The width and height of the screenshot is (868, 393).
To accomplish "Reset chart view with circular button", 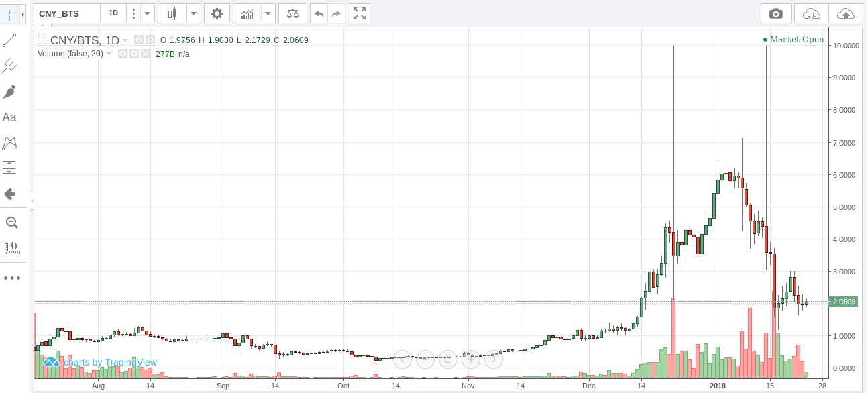I will (x=448, y=359).
